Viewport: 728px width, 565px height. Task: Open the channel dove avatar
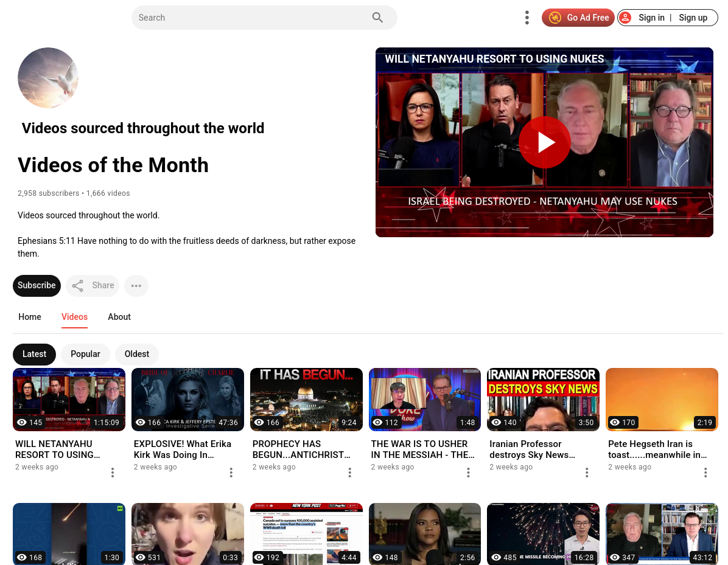click(x=48, y=78)
